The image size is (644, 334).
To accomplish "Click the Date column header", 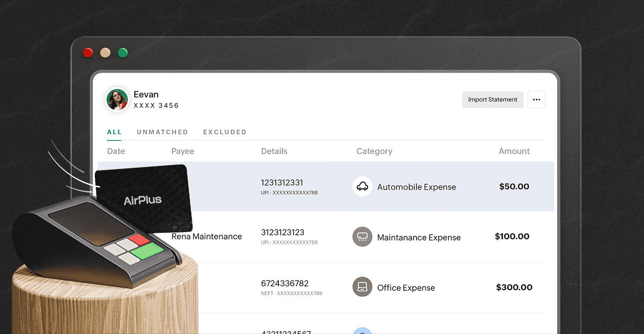I will point(116,151).
